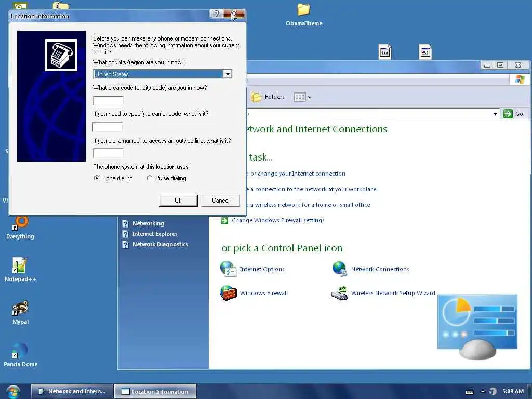Click the green Go arrow button
Image resolution: width=532 pixels, height=399 pixels.
coord(508,114)
